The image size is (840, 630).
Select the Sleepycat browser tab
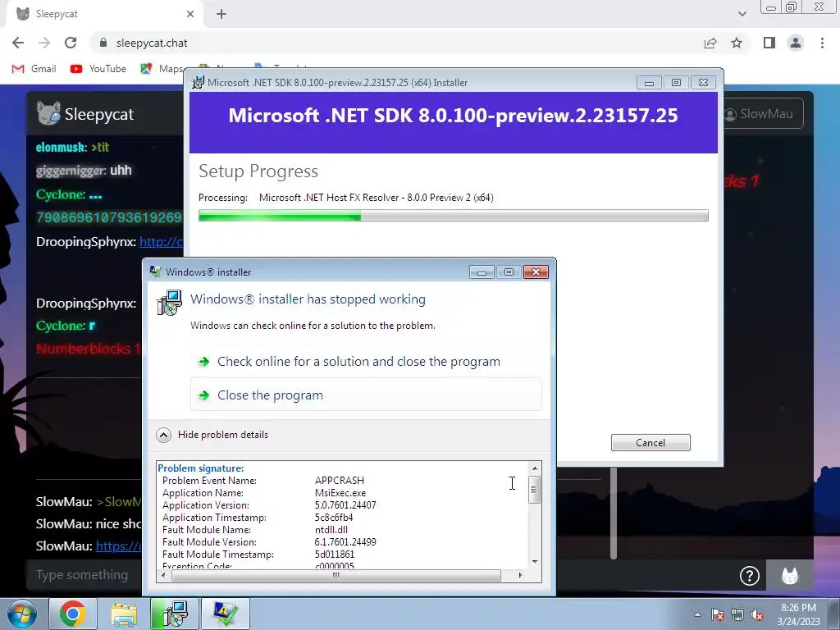pyautogui.click(x=104, y=15)
